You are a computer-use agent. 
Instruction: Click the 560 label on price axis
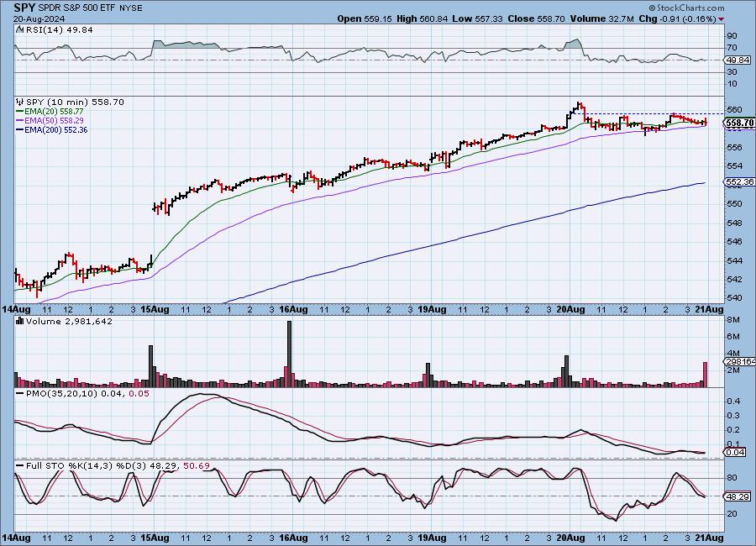[x=734, y=109]
